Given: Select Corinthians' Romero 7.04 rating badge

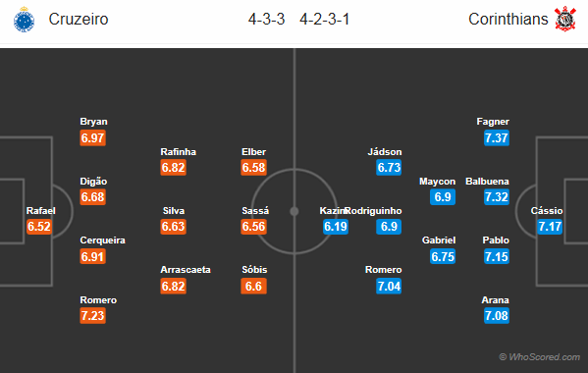Looking at the screenshot, I should [389, 286].
